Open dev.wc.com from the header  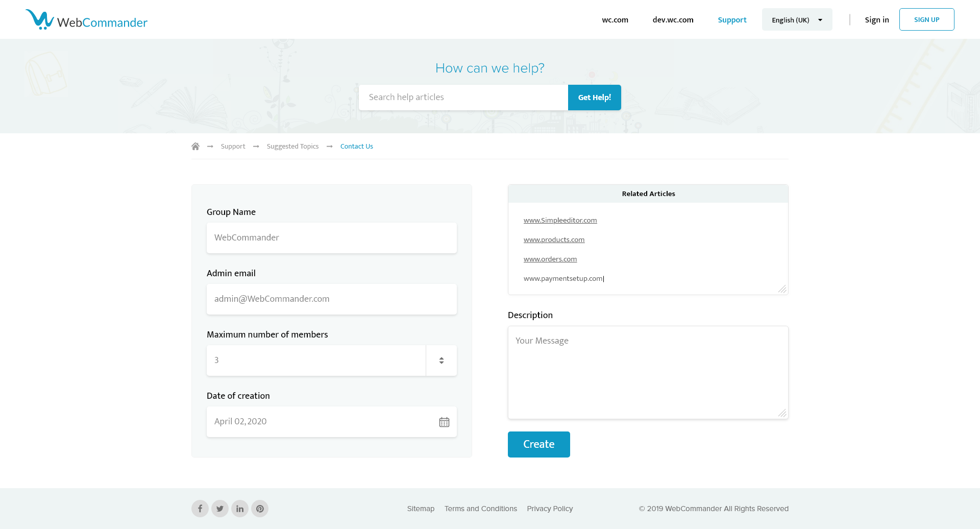tap(673, 20)
